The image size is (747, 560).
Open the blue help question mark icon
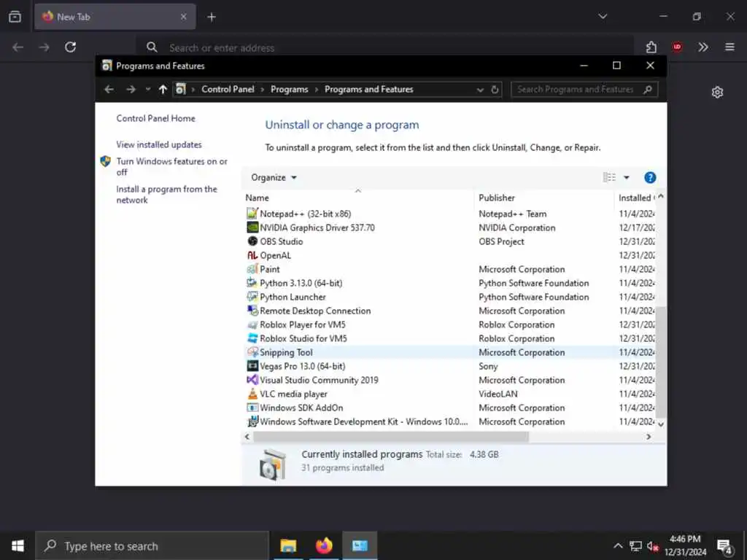650,178
